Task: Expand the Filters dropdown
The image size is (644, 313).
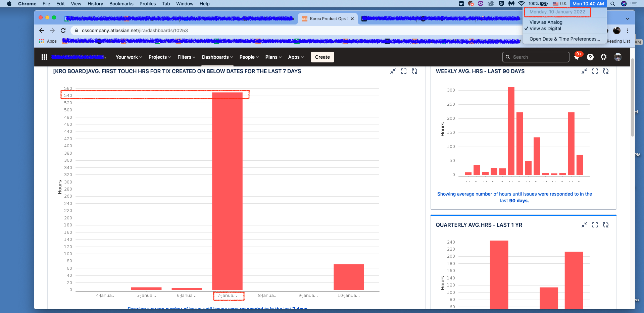Action: coord(186,57)
